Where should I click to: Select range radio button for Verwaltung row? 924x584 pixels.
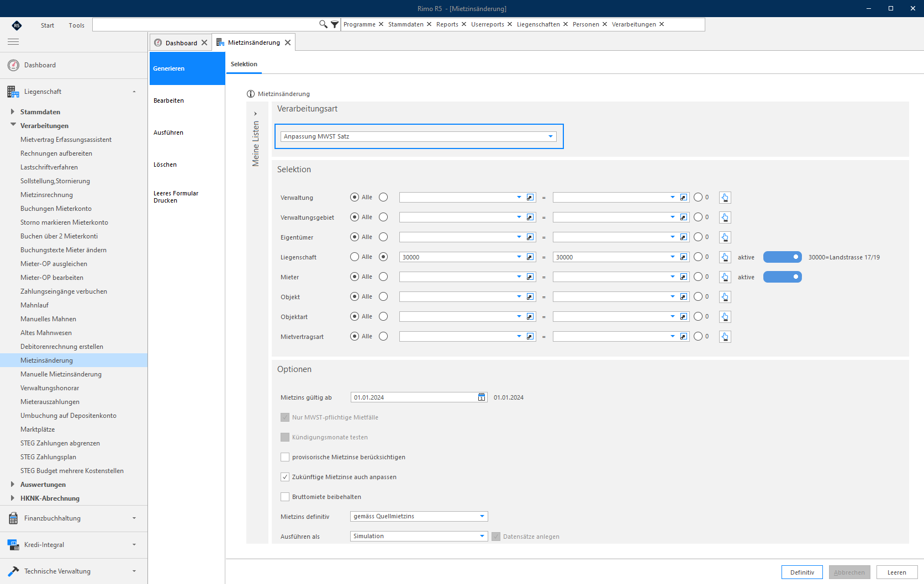coord(383,198)
